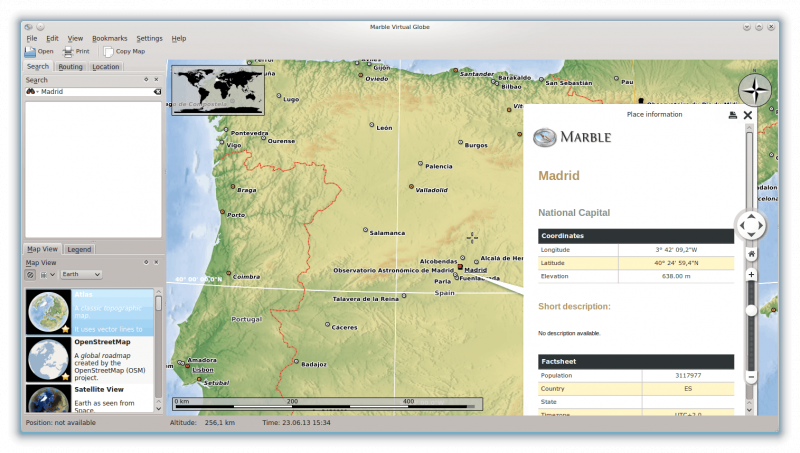Click the Elevation value 638.00 m
800x453 pixels.
[676, 276]
